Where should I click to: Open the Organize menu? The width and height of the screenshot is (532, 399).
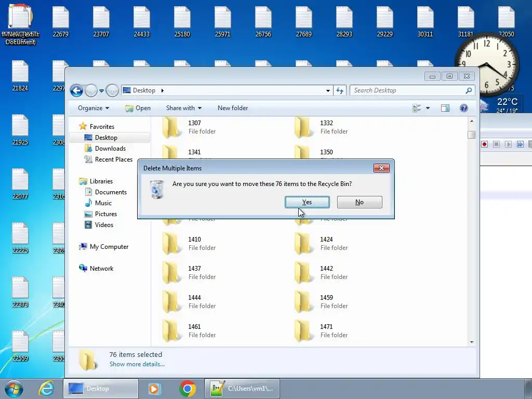click(x=94, y=108)
